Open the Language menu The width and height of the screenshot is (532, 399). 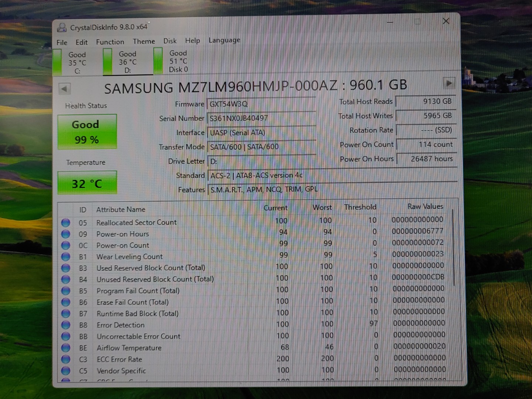tap(224, 40)
